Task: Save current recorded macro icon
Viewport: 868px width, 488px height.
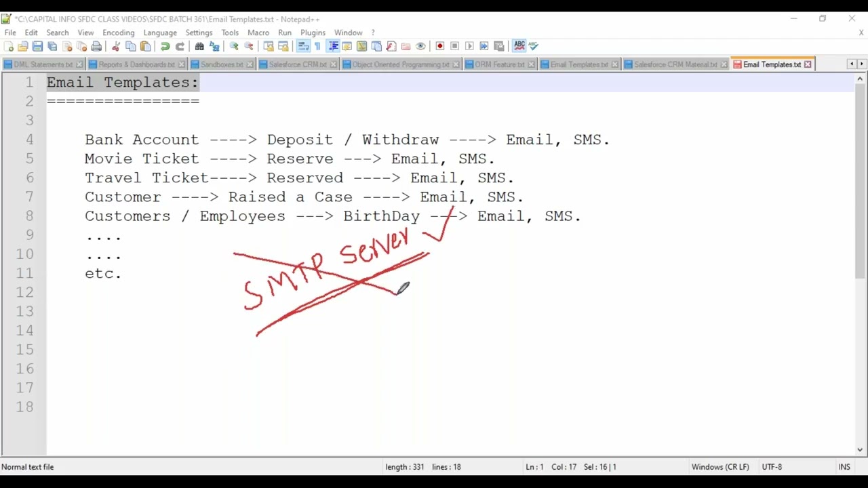Action: [x=499, y=46]
